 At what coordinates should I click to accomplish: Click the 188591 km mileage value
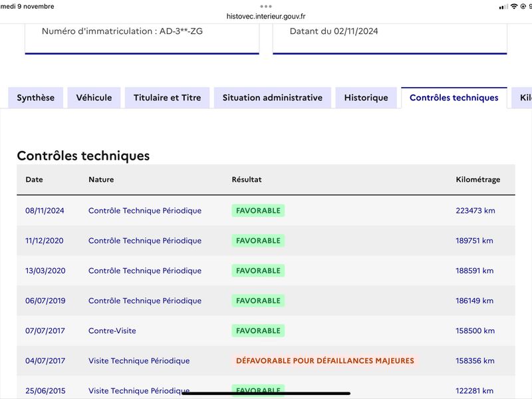pyautogui.click(x=475, y=271)
